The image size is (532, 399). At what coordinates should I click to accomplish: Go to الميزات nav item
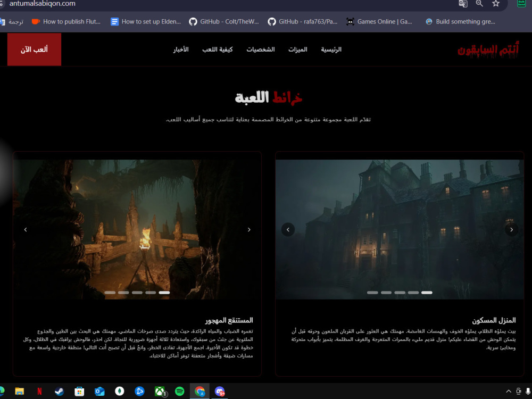point(298,49)
